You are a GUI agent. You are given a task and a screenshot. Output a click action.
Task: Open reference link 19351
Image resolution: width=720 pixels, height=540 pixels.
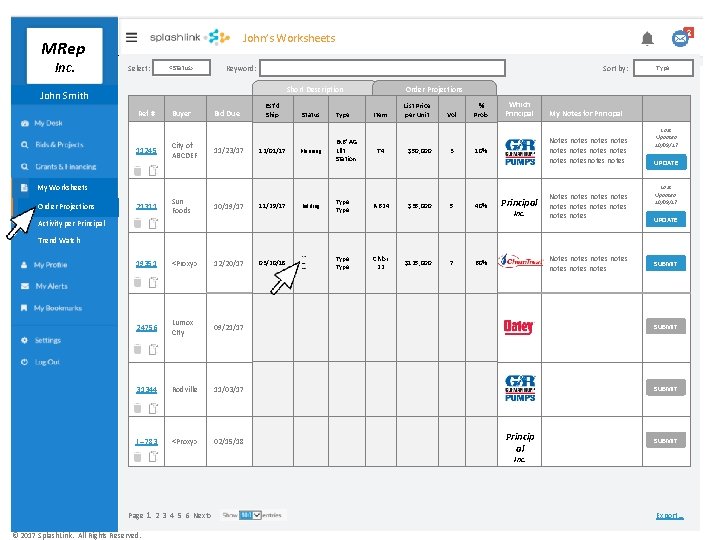point(146,264)
